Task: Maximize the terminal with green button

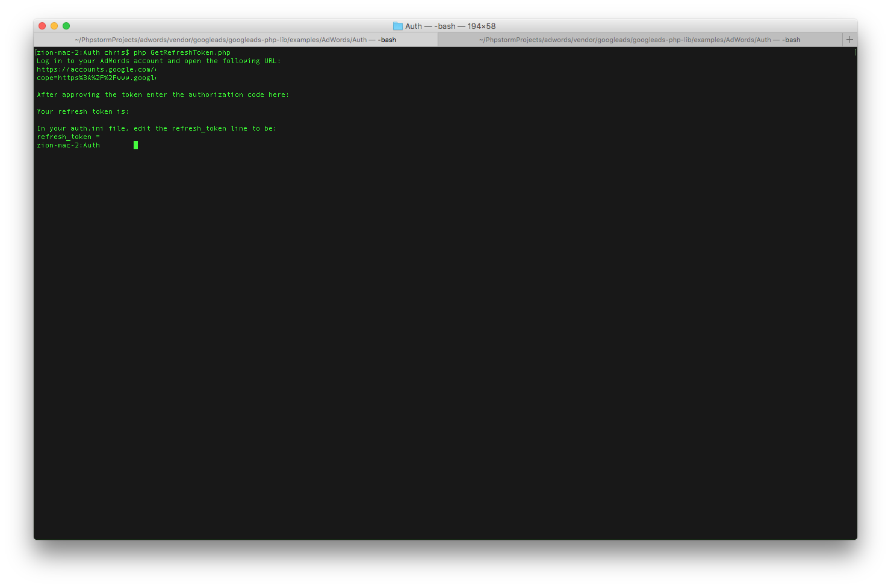Action: (66, 26)
